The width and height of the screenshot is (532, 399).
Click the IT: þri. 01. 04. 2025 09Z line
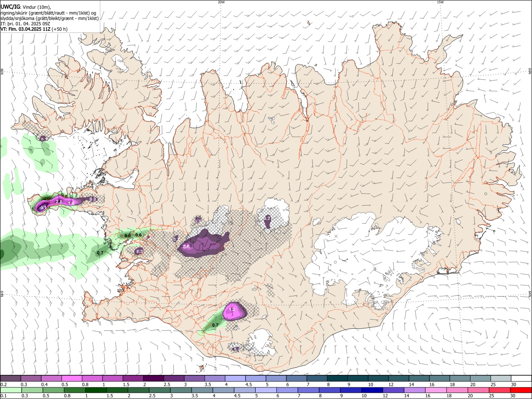pos(25,24)
